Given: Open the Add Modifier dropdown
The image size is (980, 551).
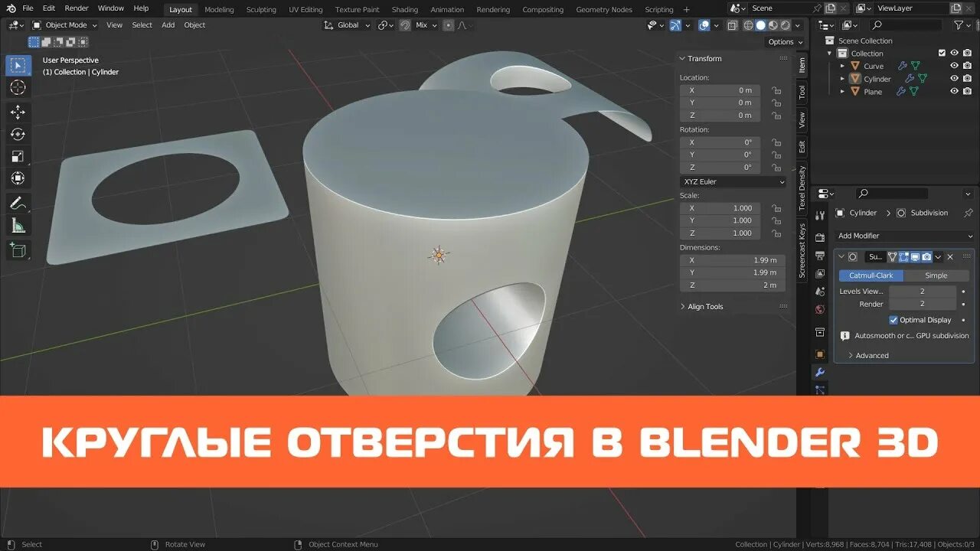Looking at the screenshot, I should (x=904, y=236).
